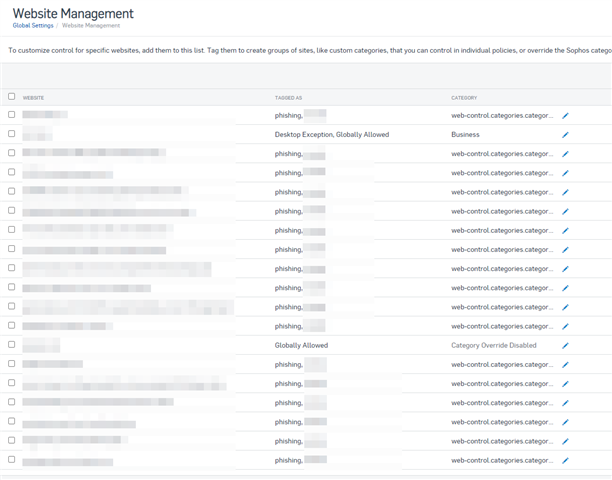Edit the phishing row directly below the Business row

point(565,154)
